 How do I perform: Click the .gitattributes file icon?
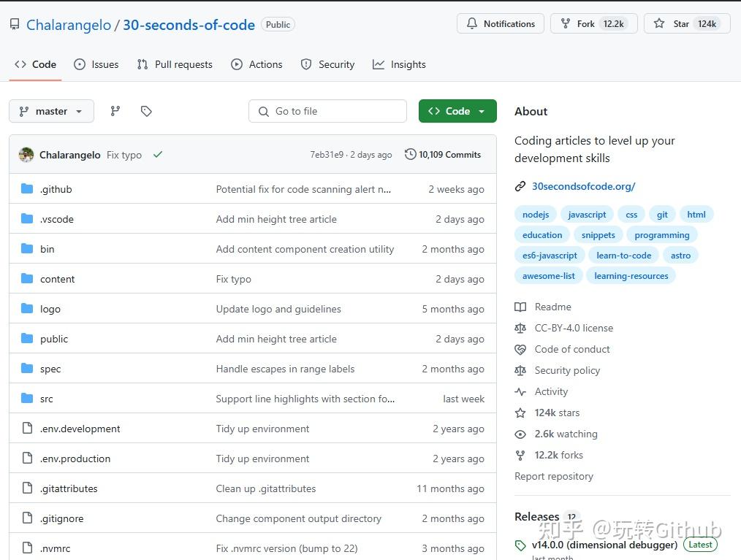28,488
